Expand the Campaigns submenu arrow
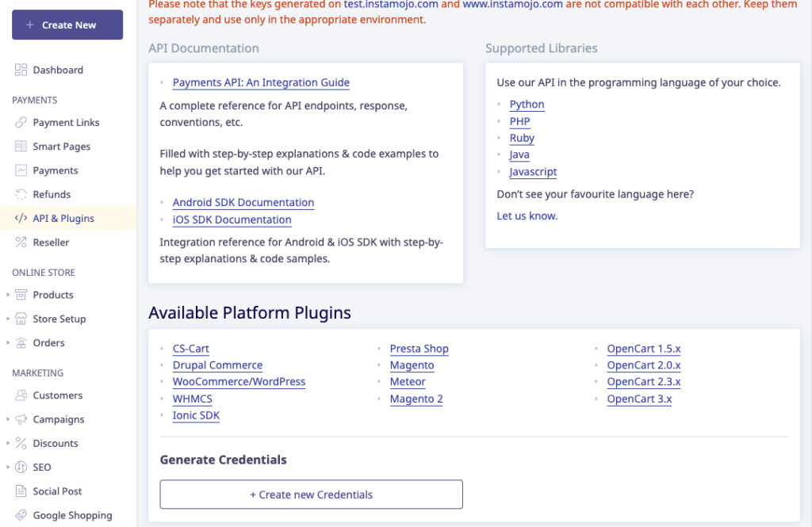 [x=8, y=419]
